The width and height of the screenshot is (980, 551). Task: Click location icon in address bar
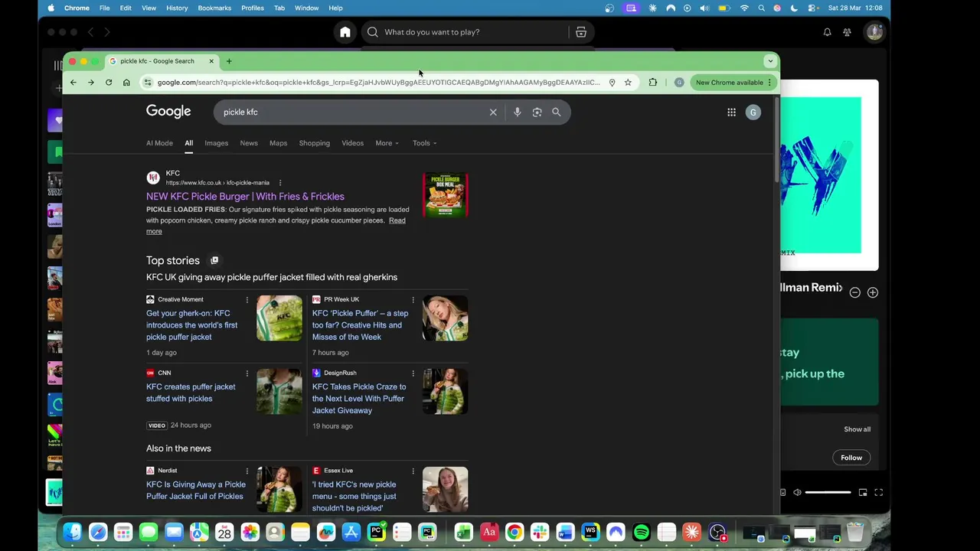point(612,83)
